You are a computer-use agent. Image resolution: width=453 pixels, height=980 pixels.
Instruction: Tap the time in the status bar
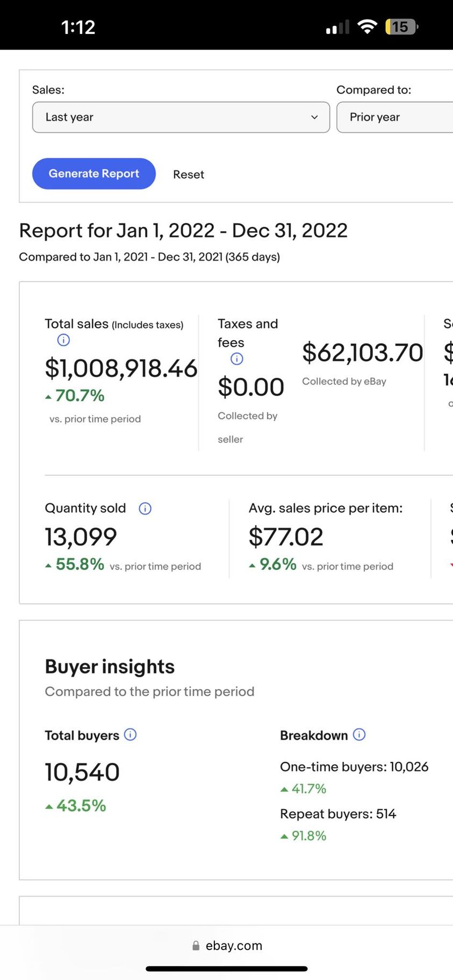click(x=78, y=27)
